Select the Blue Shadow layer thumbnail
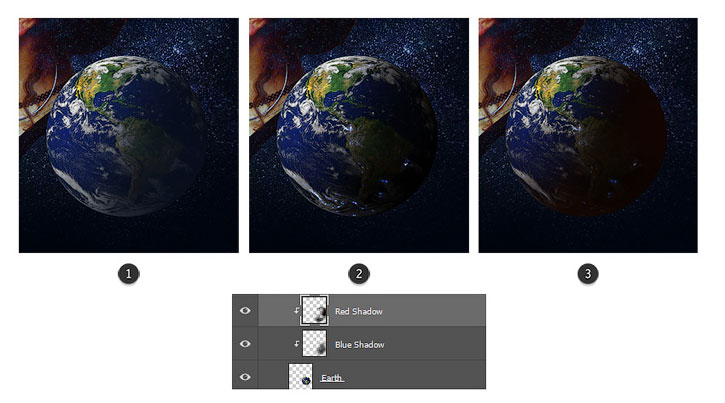 [x=314, y=343]
